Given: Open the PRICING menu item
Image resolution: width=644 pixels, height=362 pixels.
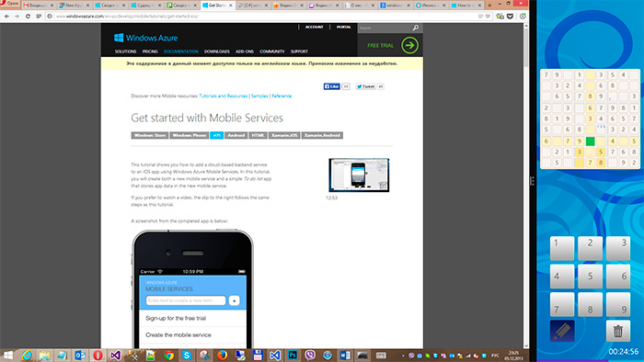Looking at the screenshot, I should [150, 51].
